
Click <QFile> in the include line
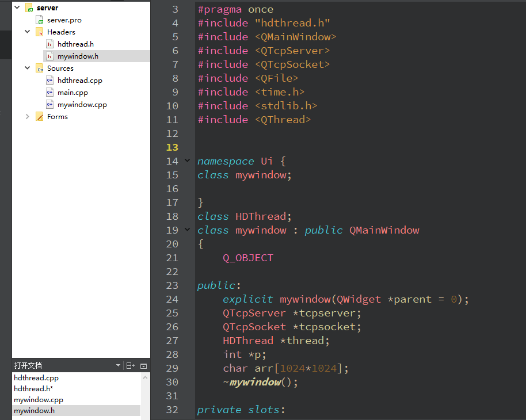pos(276,78)
